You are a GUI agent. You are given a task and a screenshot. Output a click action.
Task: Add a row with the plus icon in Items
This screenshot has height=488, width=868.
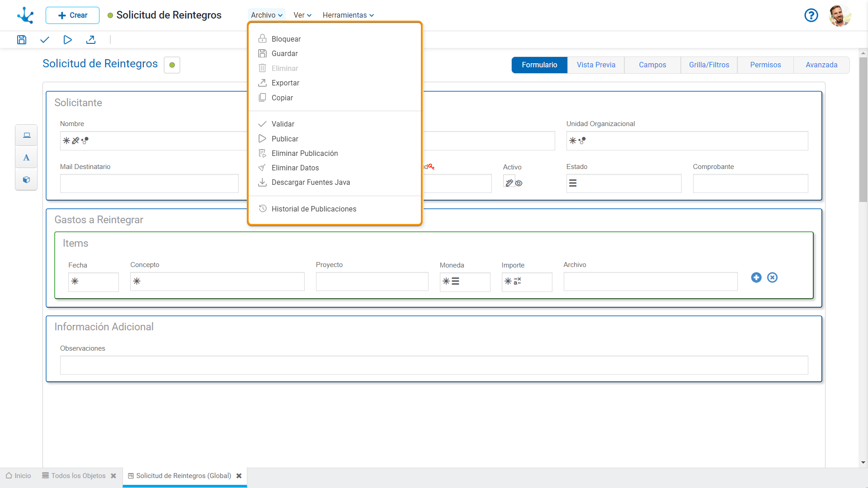click(756, 277)
